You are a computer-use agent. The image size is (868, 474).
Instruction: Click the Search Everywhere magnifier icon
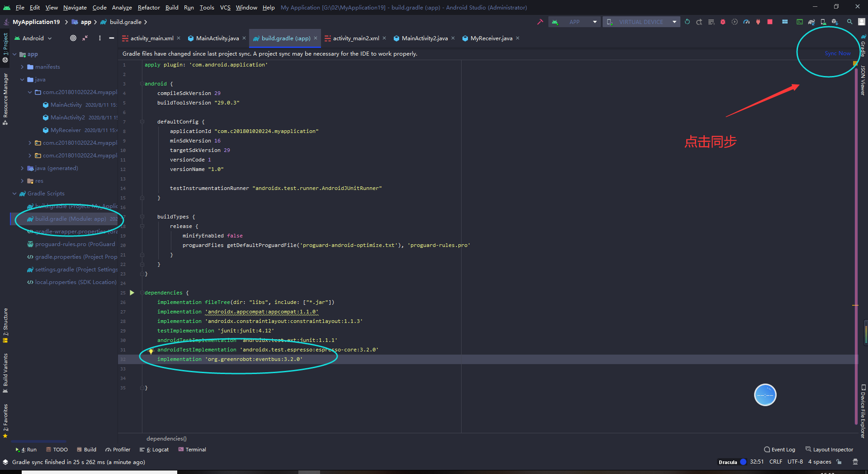click(850, 22)
